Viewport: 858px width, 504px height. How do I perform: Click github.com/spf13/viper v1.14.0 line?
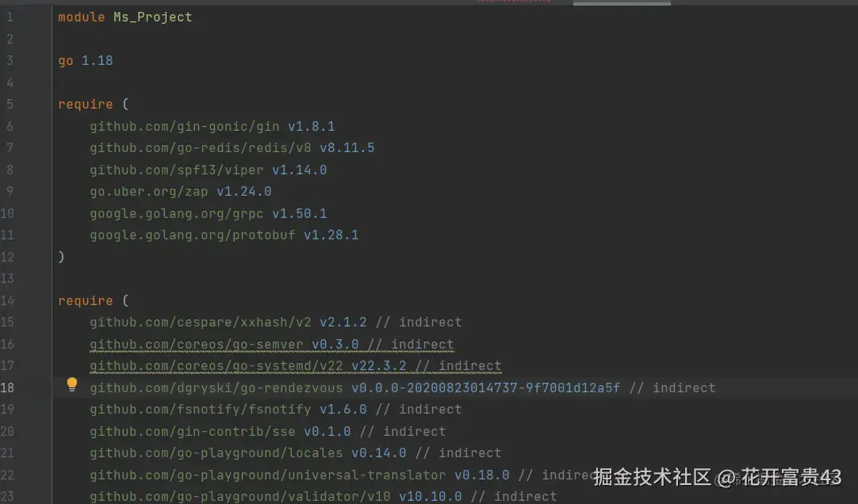coord(209,170)
